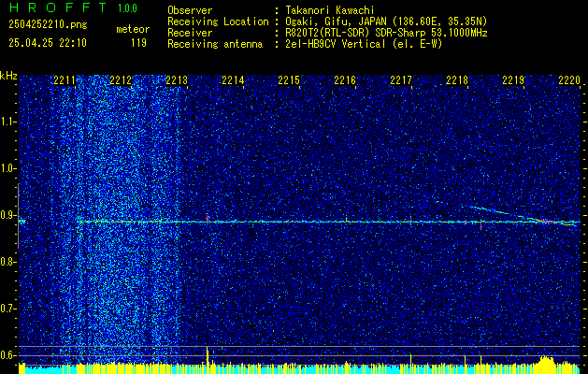Click the 'Receiving Location' label
The height and width of the screenshot is (374, 588).
coord(218,22)
